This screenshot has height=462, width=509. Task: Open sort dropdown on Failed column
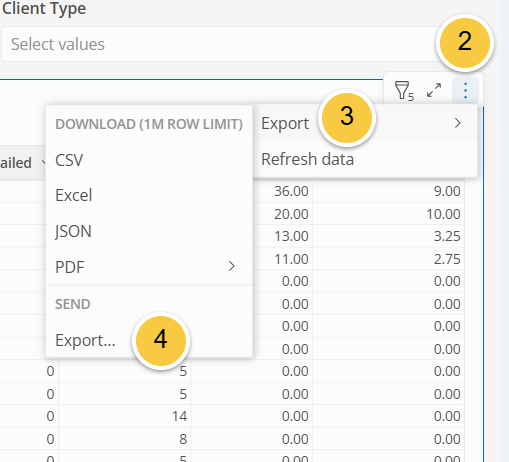[x=43, y=162]
